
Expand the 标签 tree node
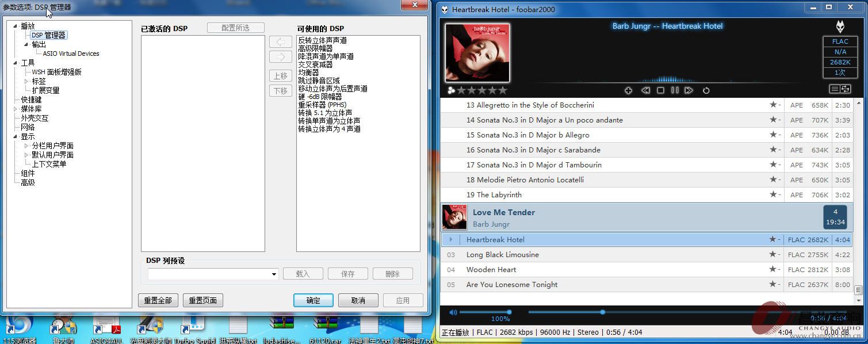pyautogui.click(x=26, y=81)
